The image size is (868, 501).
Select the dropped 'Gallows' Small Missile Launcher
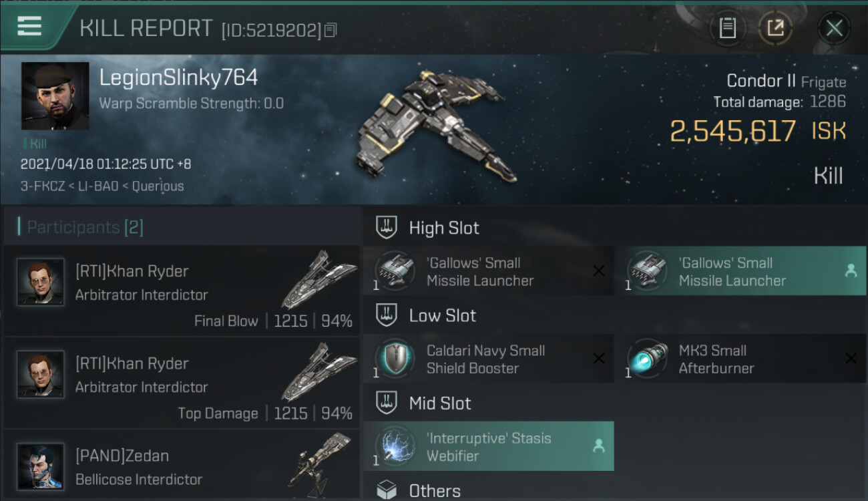click(740, 271)
